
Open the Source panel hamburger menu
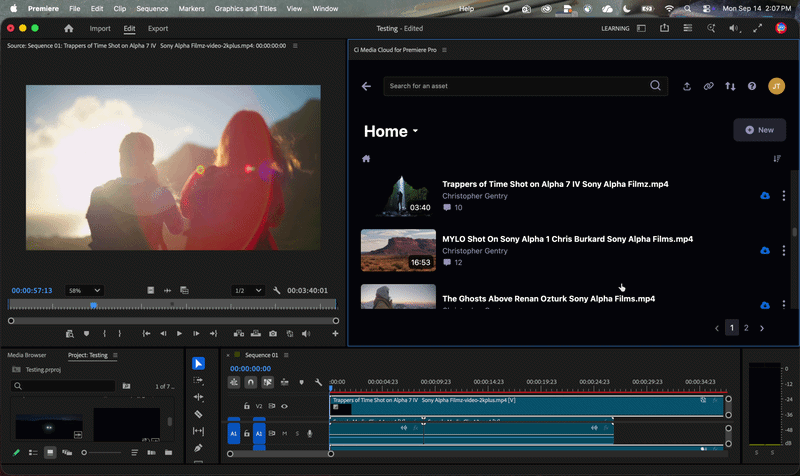pyautogui.click(x=295, y=46)
